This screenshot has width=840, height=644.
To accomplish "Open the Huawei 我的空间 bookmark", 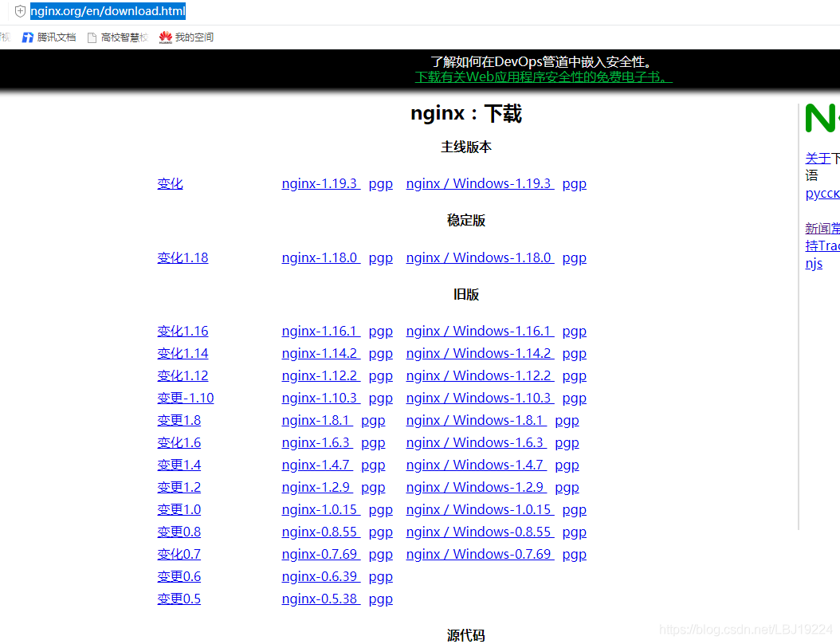I will click(x=186, y=37).
